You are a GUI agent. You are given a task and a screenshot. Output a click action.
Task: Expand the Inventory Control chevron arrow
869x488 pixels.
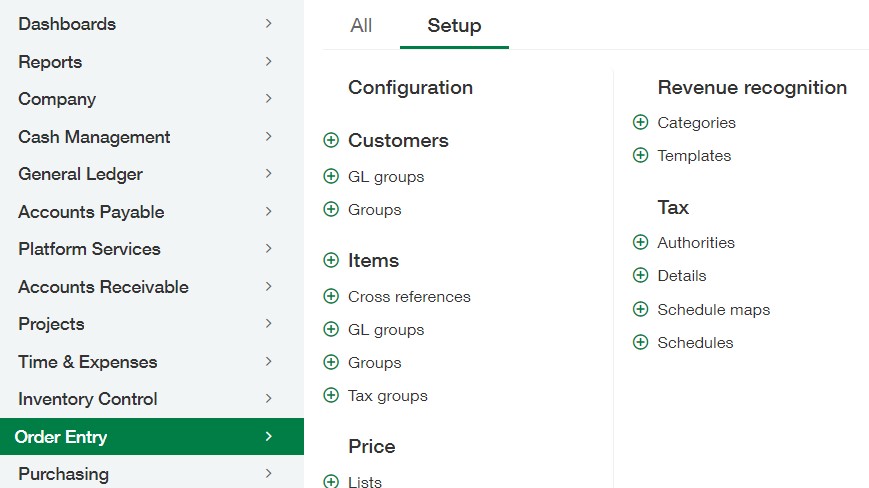coord(268,399)
